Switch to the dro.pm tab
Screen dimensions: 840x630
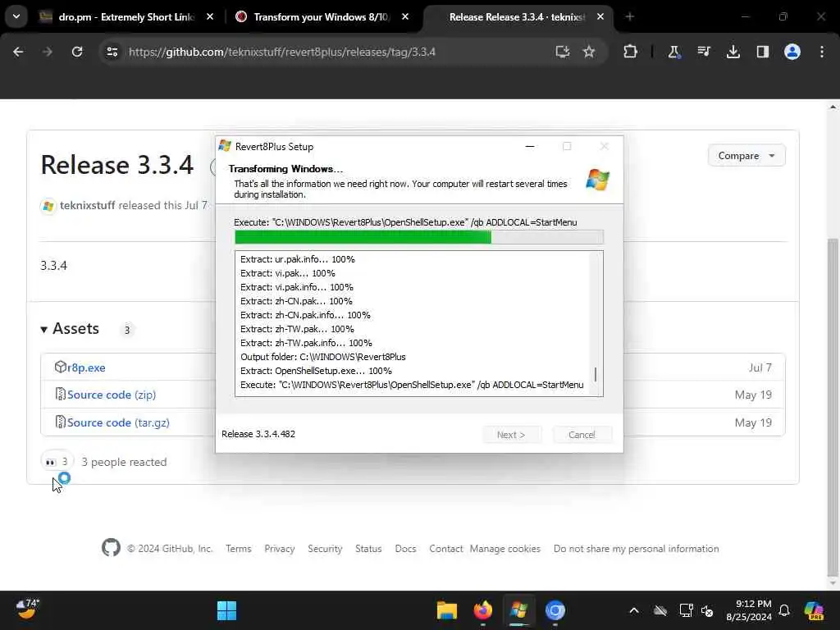tap(126, 17)
